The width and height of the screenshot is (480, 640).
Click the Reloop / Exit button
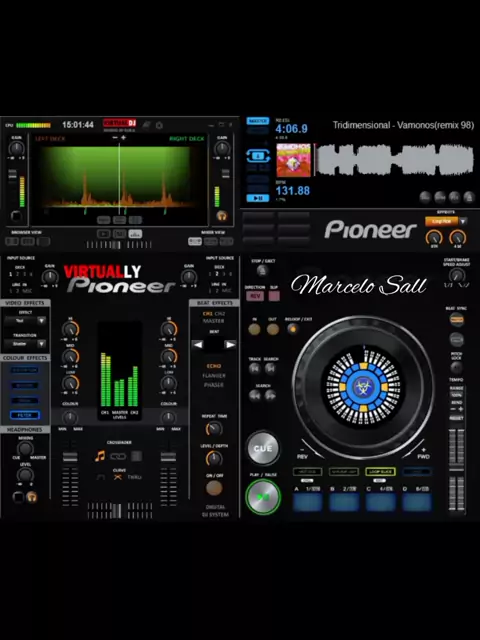click(292, 329)
